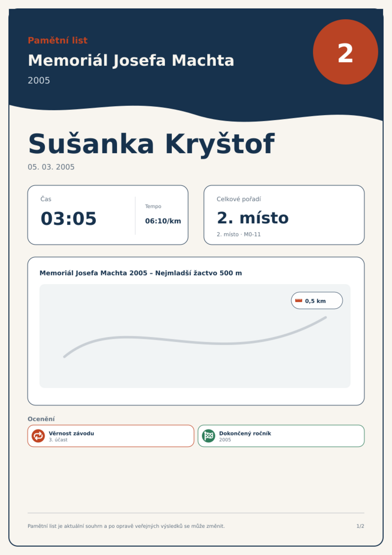Click the Memoriál Josefa Machta title
Image resolution: width=392 pixels, height=555 pixels.
(131, 61)
